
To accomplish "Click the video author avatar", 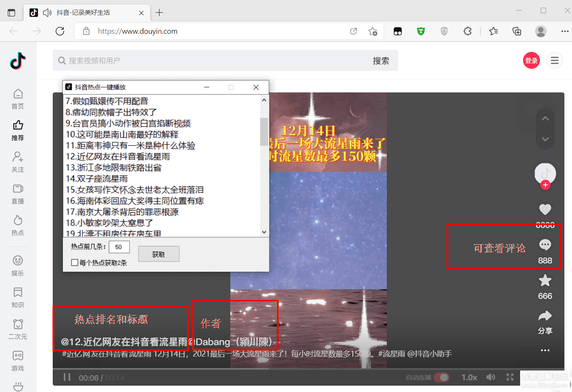I will point(545,173).
